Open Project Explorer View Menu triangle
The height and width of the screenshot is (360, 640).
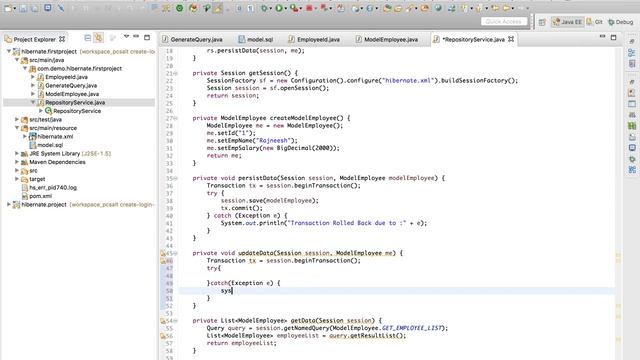tap(126, 37)
